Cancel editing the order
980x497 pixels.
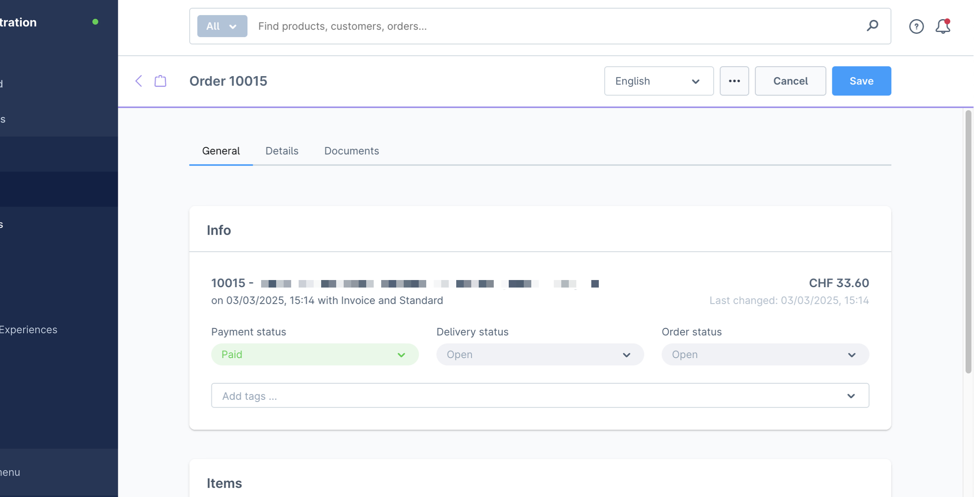coord(790,81)
